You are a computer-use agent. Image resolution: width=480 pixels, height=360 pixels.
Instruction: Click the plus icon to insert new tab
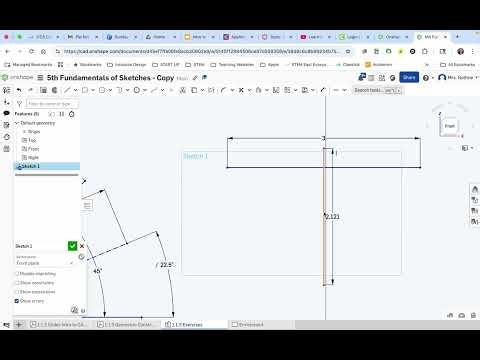click(19, 324)
